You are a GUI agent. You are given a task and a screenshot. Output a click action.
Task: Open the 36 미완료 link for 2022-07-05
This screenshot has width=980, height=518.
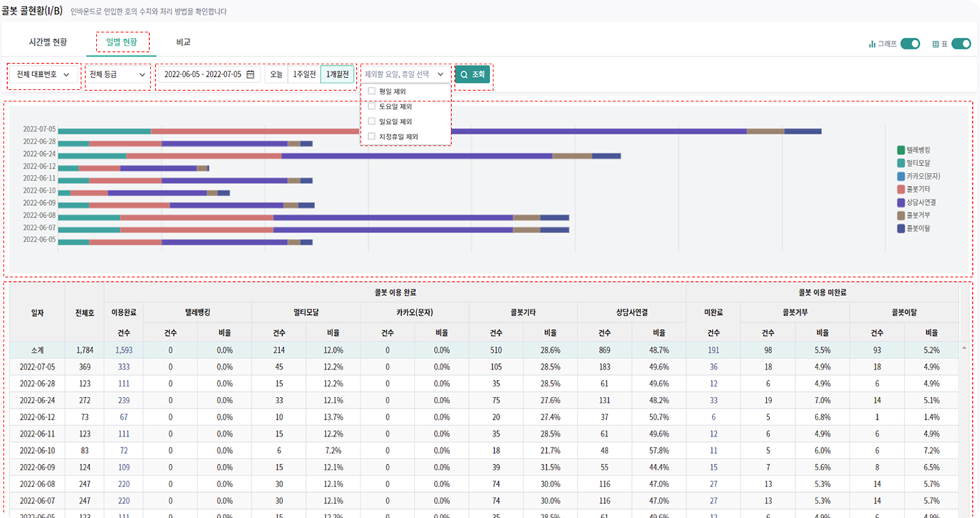[713, 367]
